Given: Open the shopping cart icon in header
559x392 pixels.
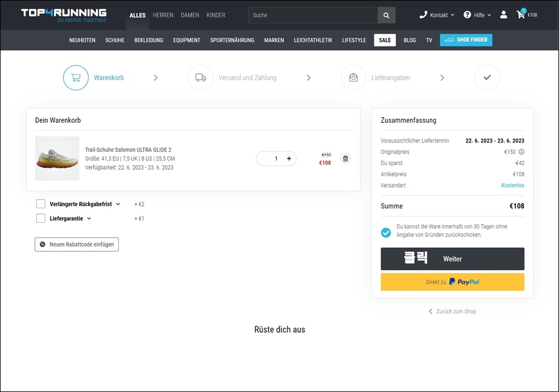Looking at the screenshot, I should pos(521,14).
